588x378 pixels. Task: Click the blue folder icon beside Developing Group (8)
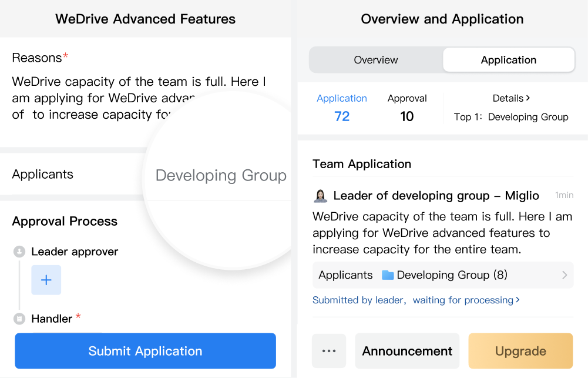tap(388, 275)
